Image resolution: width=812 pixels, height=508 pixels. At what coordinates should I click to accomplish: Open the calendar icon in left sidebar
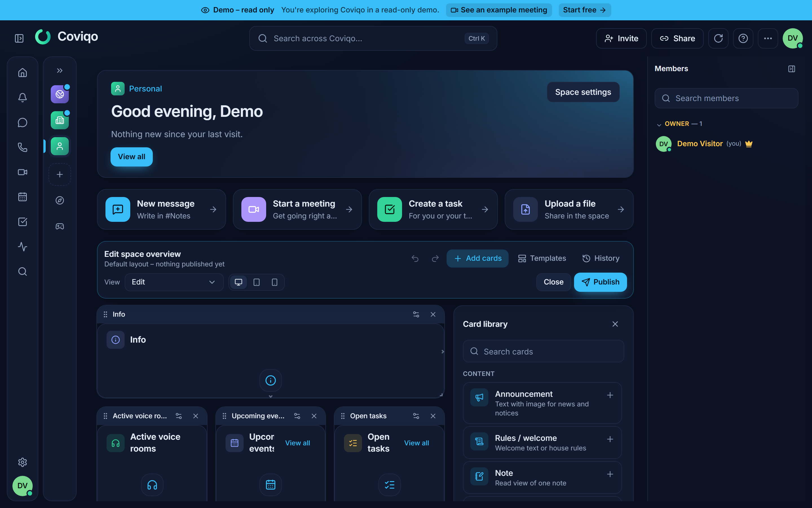click(x=23, y=197)
